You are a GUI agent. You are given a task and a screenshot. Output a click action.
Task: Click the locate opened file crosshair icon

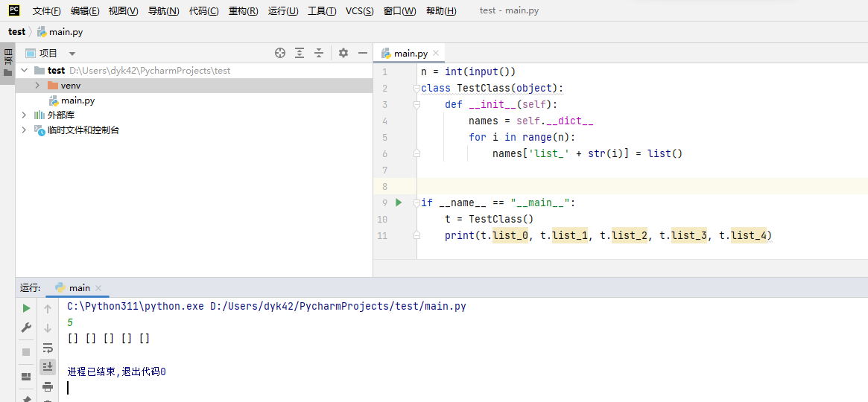tap(280, 53)
